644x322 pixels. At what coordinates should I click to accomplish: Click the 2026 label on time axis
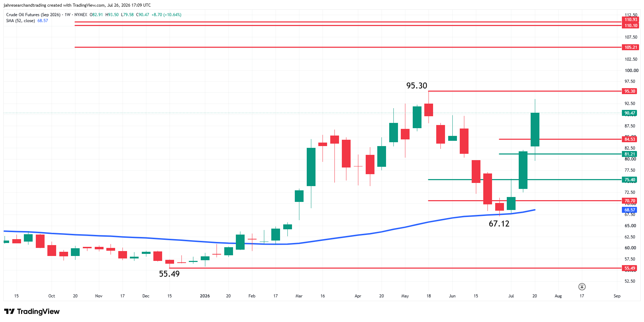click(x=205, y=296)
